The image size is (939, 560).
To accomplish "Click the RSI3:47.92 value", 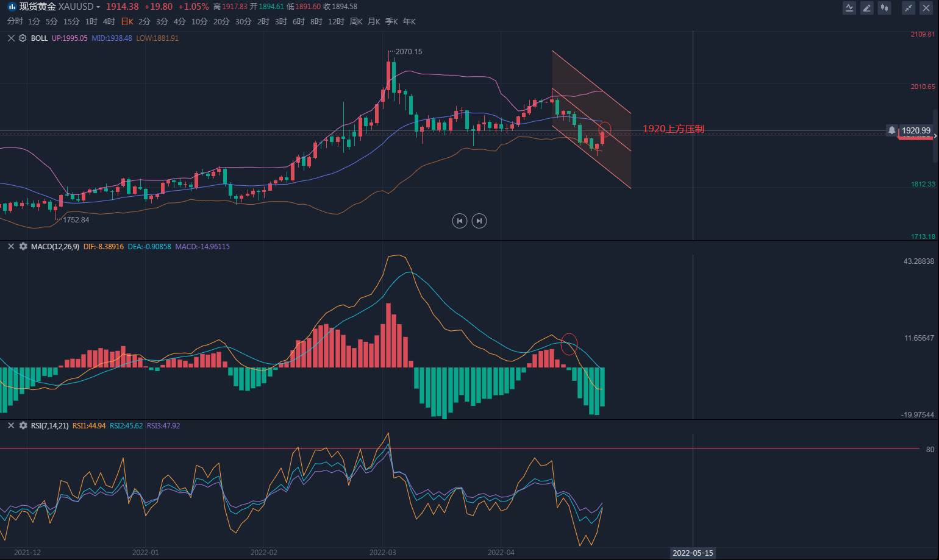I will (x=163, y=425).
